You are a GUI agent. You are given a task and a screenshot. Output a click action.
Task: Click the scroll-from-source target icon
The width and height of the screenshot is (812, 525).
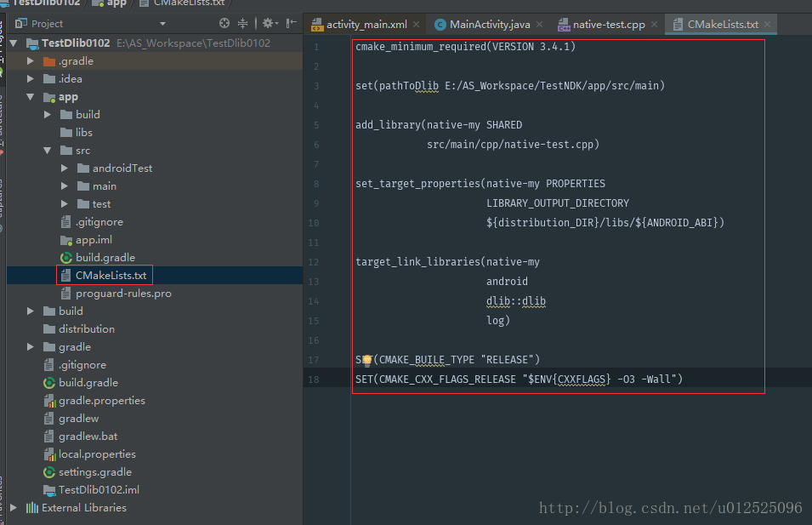[224, 24]
